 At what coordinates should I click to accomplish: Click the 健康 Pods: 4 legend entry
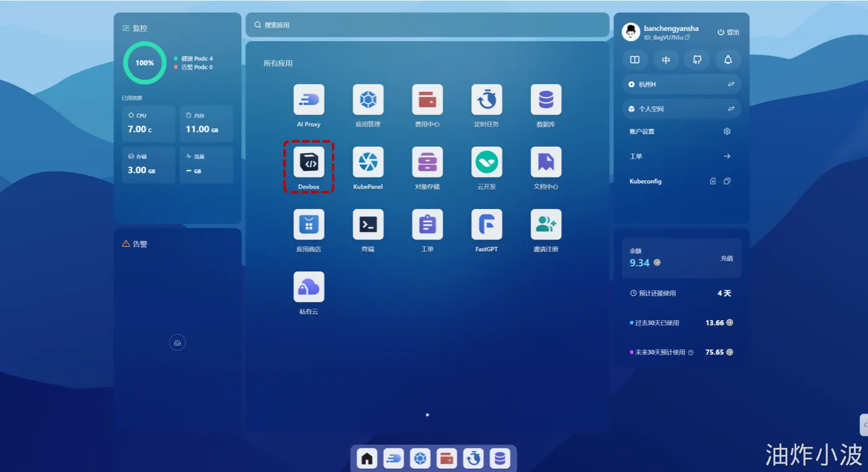pyautogui.click(x=193, y=59)
